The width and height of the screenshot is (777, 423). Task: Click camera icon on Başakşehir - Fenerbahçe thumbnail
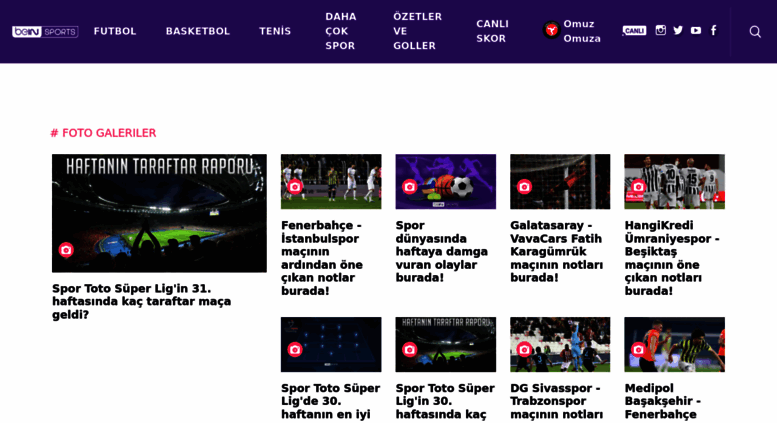coord(638,350)
